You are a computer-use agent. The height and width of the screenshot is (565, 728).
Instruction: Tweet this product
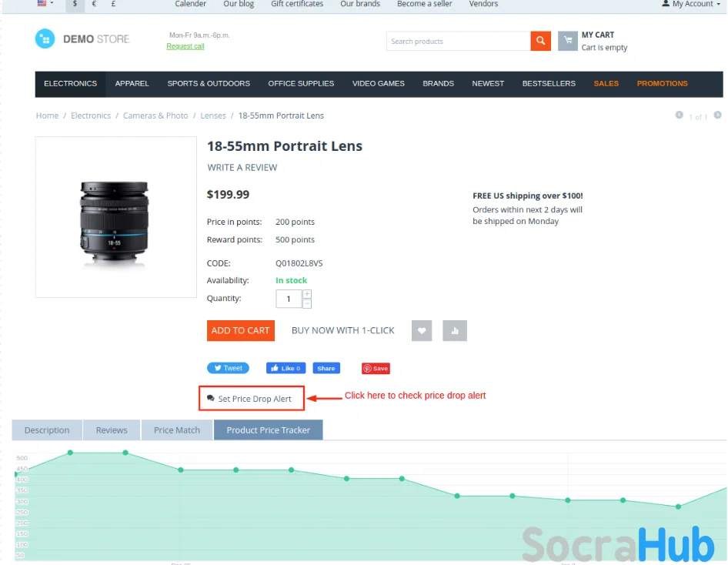(228, 368)
